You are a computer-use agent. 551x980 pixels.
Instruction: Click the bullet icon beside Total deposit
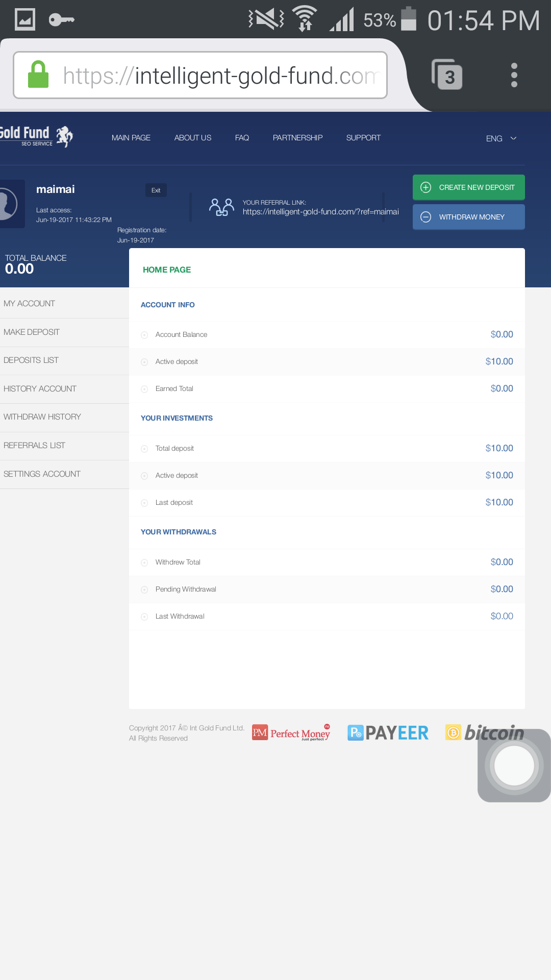click(x=144, y=449)
